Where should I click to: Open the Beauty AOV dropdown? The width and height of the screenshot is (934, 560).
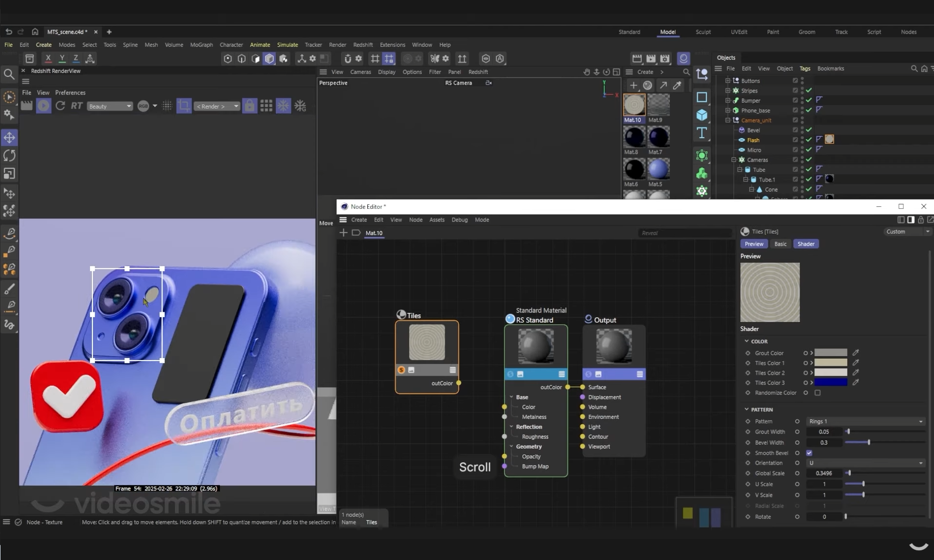point(110,106)
